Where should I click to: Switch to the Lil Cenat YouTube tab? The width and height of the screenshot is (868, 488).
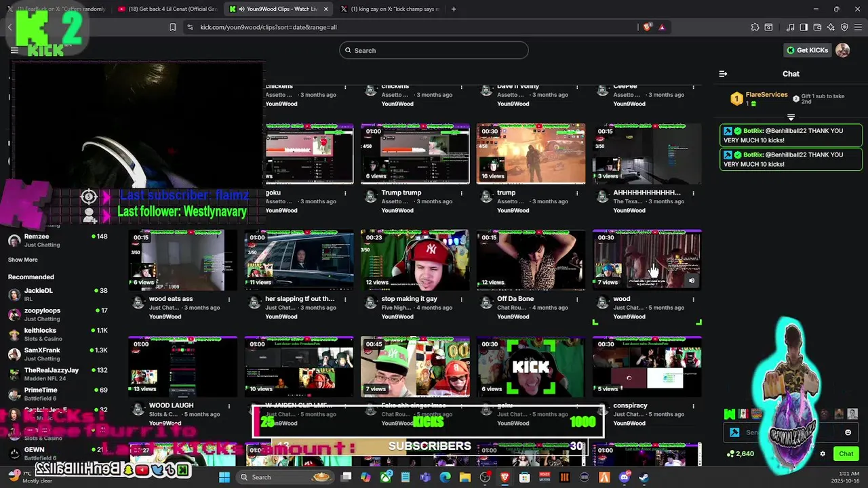pos(167,9)
